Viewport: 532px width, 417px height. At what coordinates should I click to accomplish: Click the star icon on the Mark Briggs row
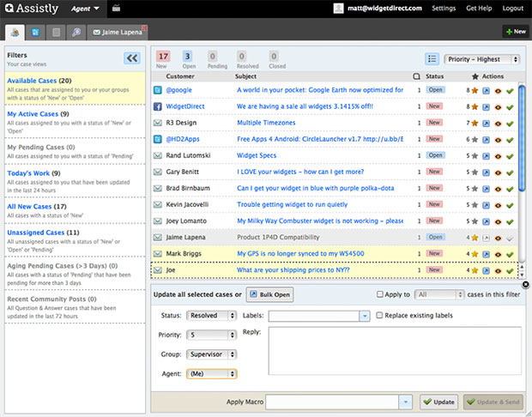(475, 254)
